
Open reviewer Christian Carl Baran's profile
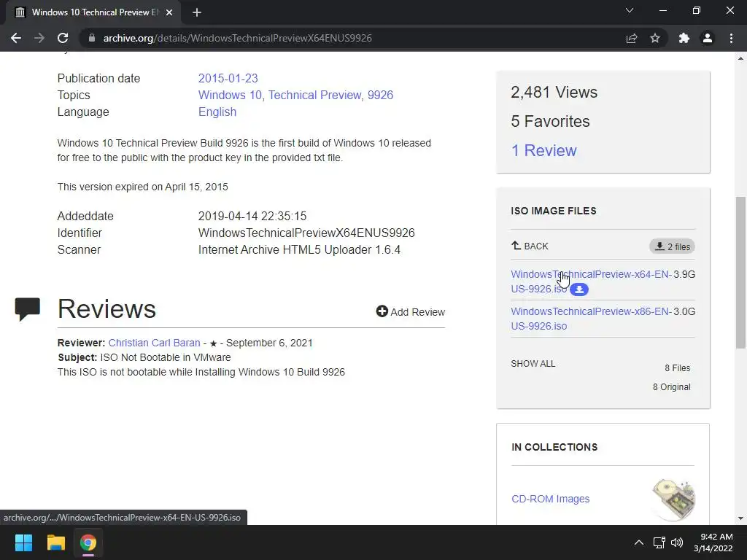tap(155, 343)
